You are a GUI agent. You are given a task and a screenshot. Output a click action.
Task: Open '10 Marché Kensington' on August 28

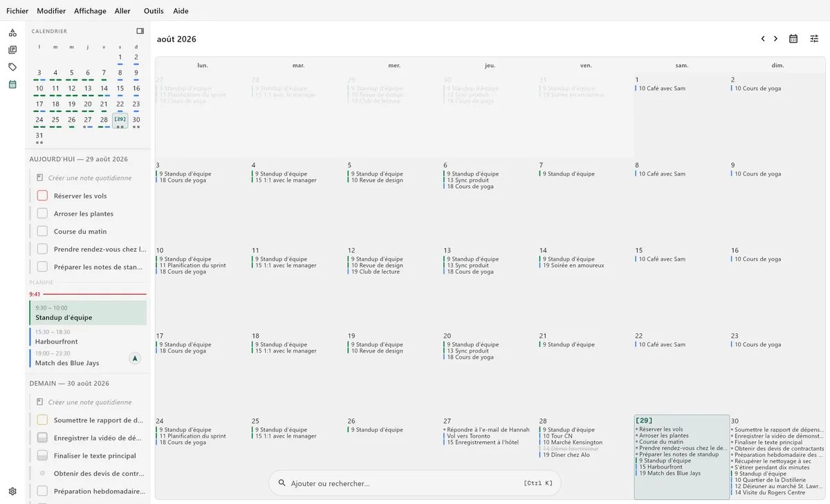point(572,442)
